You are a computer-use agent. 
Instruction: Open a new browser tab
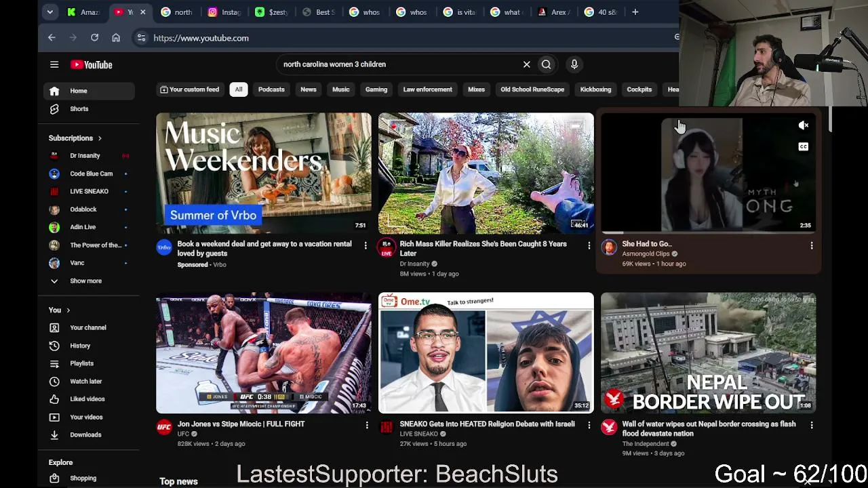(x=635, y=12)
